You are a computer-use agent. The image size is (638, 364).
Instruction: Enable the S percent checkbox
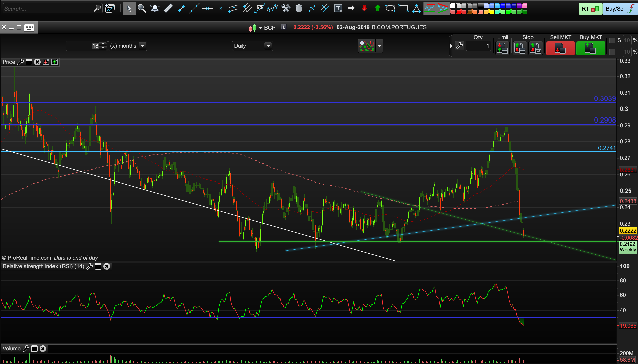pyautogui.click(x=612, y=40)
